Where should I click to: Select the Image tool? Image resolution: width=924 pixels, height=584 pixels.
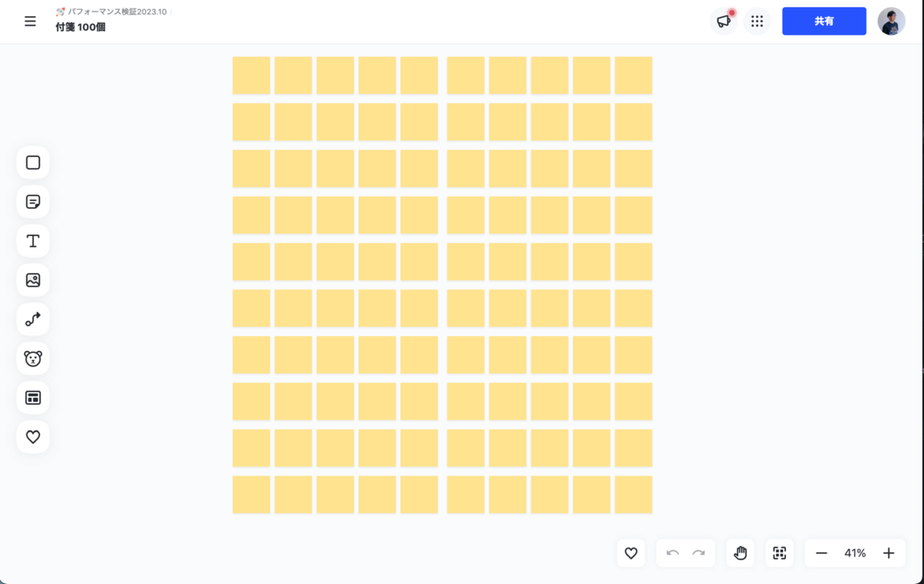(x=33, y=280)
